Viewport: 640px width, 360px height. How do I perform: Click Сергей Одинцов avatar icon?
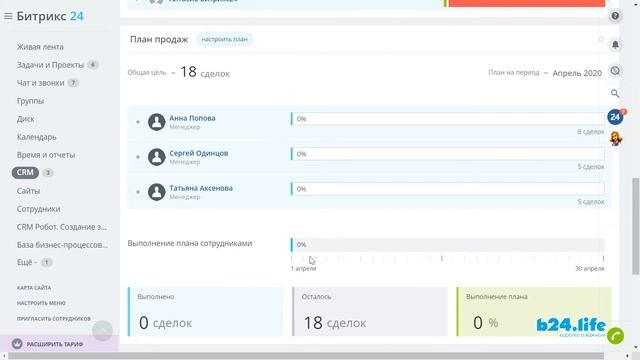156,157
